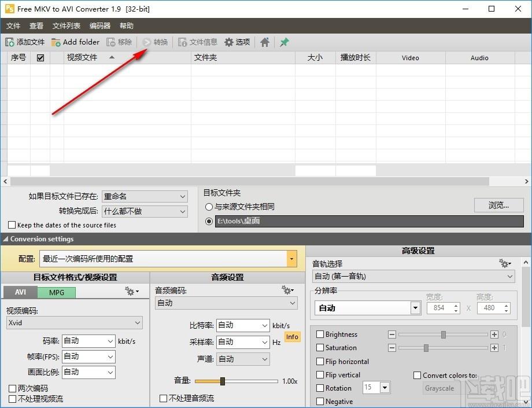The width and height of the screenshot is (532, 408).
Task: Select same as source folder radio button
Action: click(209, 207)
